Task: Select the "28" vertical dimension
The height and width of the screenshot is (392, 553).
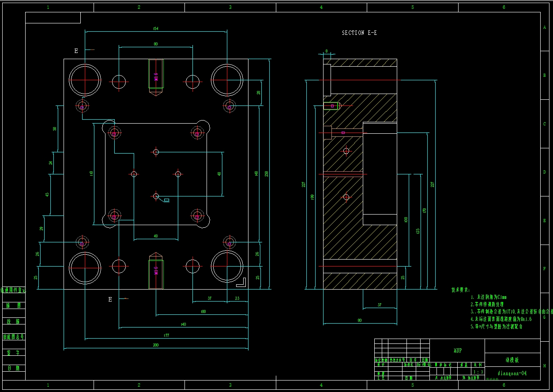Action: pos(259,93)
